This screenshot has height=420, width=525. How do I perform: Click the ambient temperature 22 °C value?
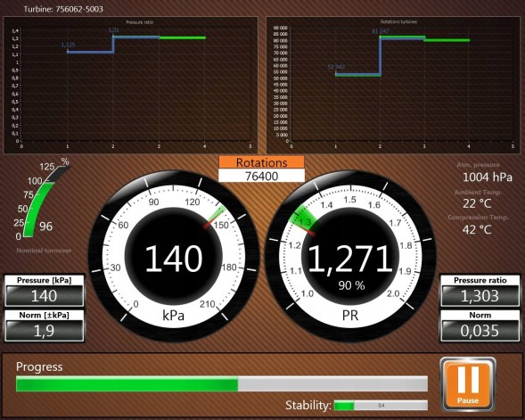pyautogui.click(x=477, y=203)
